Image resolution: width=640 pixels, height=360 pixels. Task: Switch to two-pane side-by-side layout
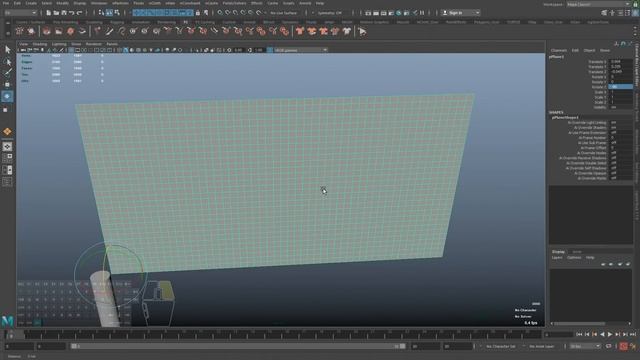(7, 170)
